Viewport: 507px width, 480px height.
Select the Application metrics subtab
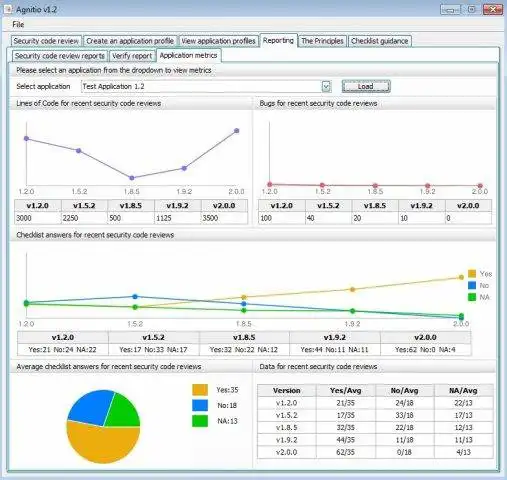pyautogui.click(x=188, y=55)
